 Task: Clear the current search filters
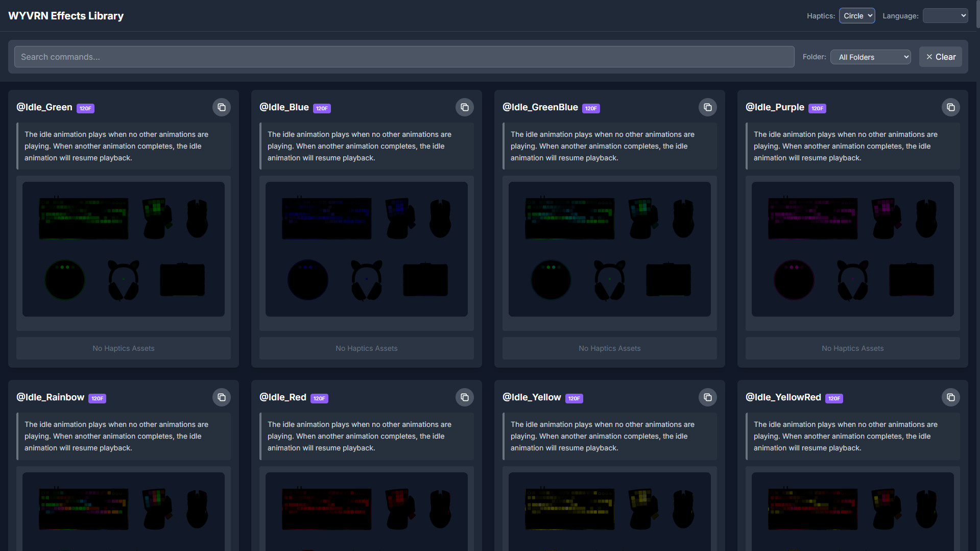pyautogui.click(x=940, y=57)
